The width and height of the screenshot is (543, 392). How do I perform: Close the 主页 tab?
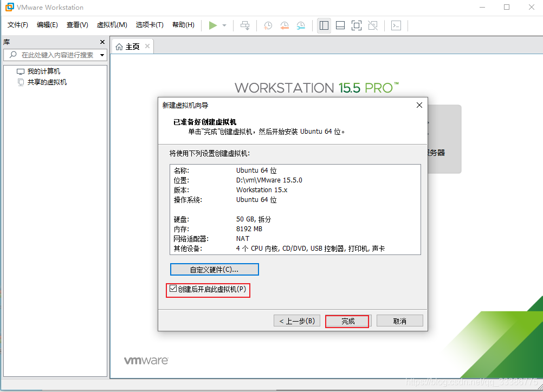[x=147, y=46]
